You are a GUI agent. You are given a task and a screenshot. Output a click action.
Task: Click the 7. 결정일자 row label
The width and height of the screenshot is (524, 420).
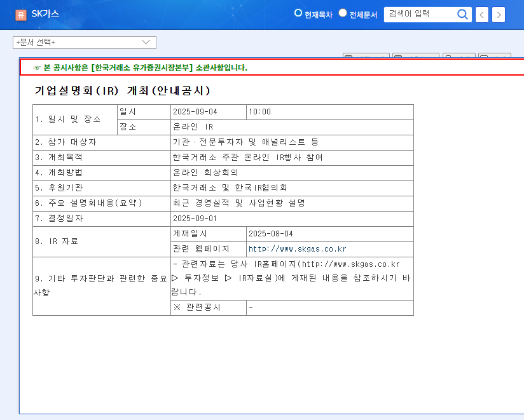coord(102,219)
